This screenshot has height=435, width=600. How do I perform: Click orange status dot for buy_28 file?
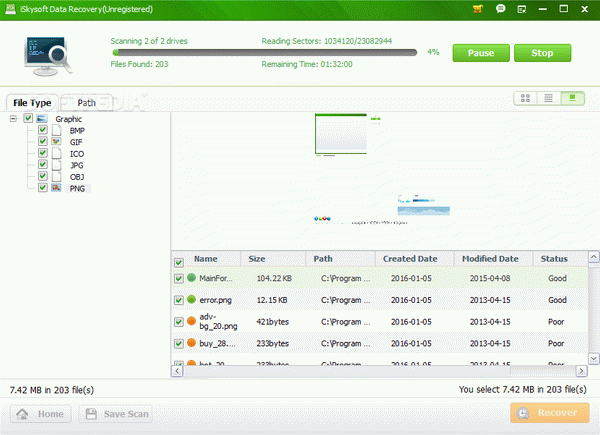[x=192, y=343]
